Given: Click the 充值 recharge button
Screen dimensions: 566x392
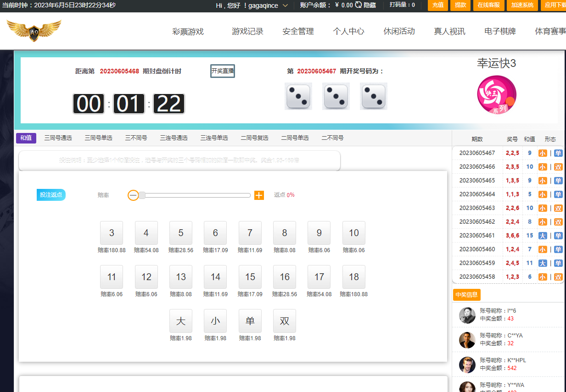Looking at the screenshot, I should tap(437, 5).
